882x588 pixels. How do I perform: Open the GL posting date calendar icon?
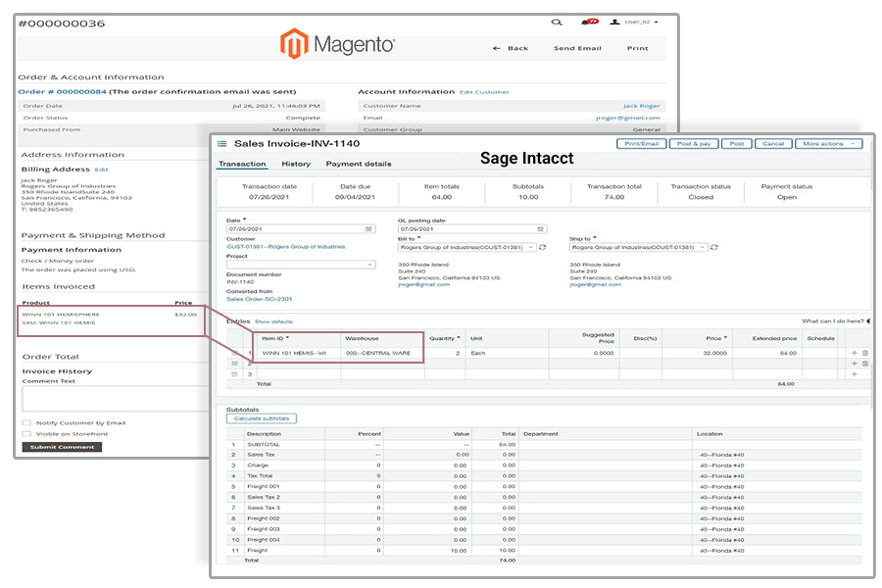pos(539,229)
